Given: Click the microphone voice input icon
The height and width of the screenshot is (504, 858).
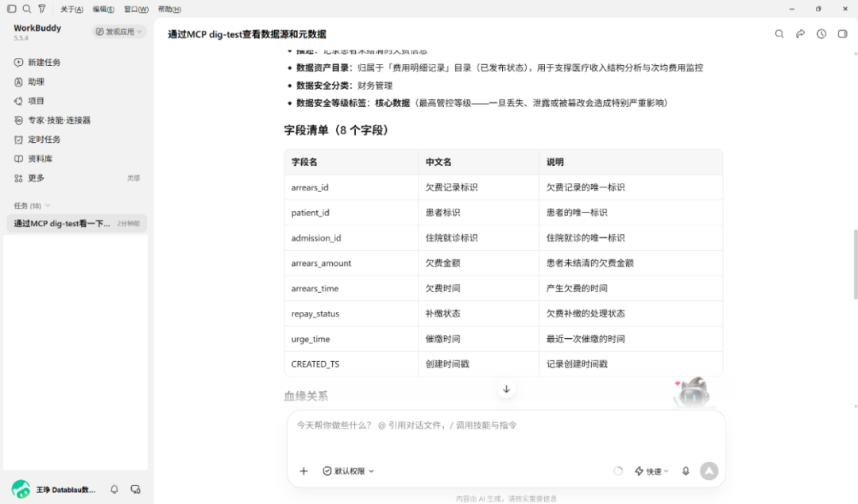Looking at the screenshot, I should coord(686,471).
